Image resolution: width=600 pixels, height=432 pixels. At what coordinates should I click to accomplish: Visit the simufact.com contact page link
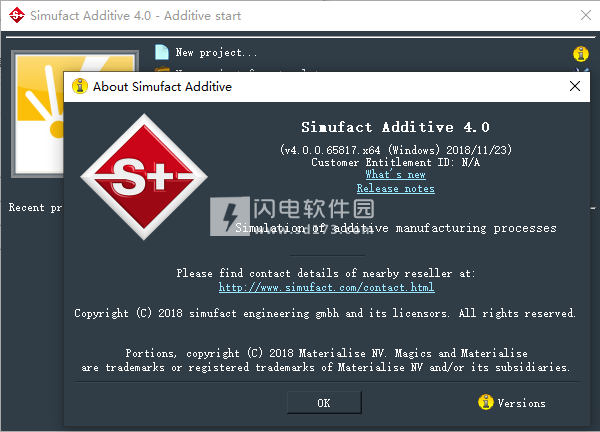[x=326, y=287]
